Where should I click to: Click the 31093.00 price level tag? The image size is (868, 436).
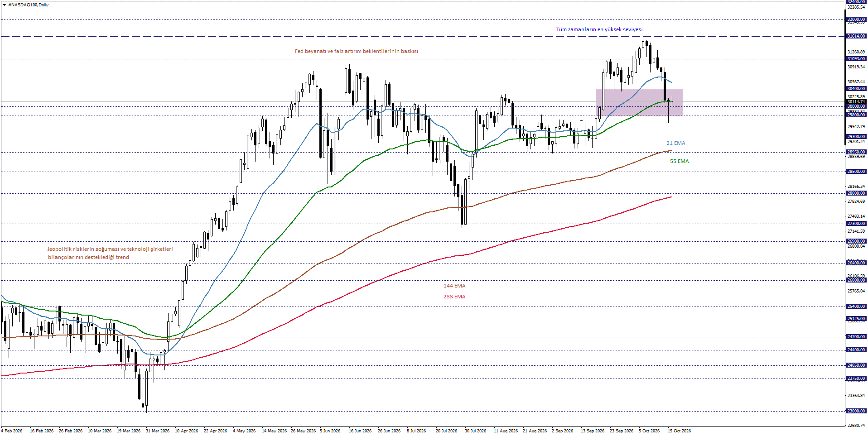pos(856,59)
